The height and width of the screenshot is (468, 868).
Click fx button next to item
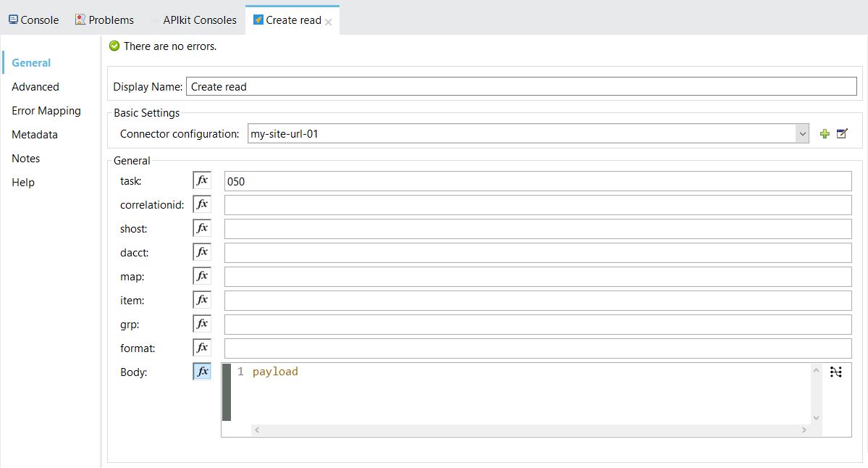pos(202,300)
